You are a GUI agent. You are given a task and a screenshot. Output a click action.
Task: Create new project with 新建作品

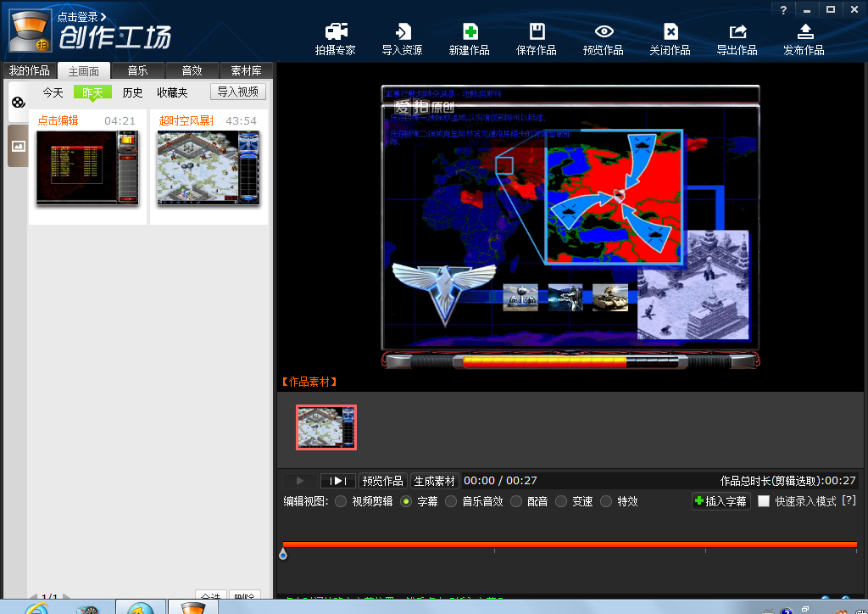pos(469,32)
